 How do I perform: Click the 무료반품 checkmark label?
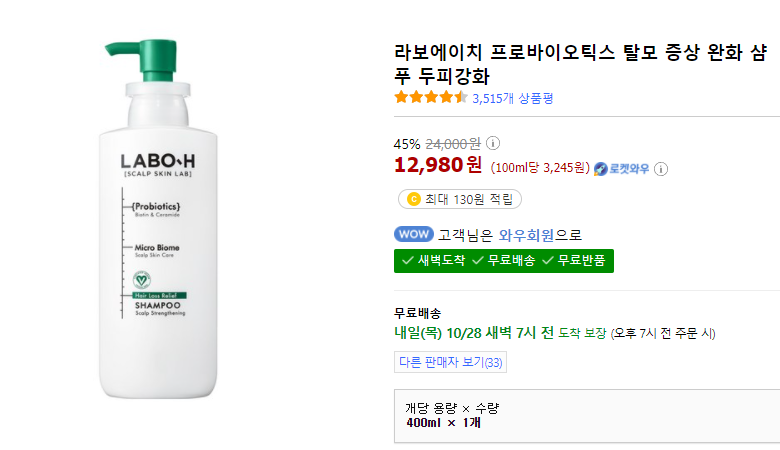[575, 260]
